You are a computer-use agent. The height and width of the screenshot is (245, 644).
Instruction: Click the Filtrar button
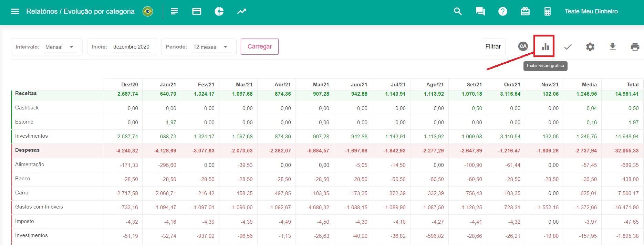pos(493,46)
